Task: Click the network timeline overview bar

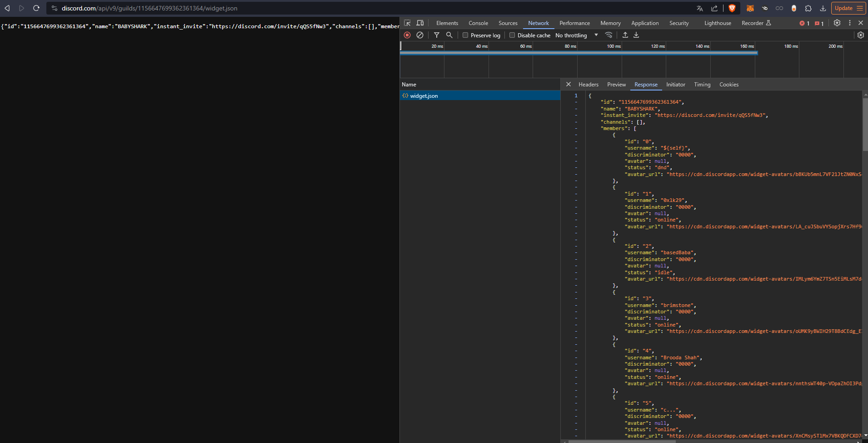Action: pos(579,53)
